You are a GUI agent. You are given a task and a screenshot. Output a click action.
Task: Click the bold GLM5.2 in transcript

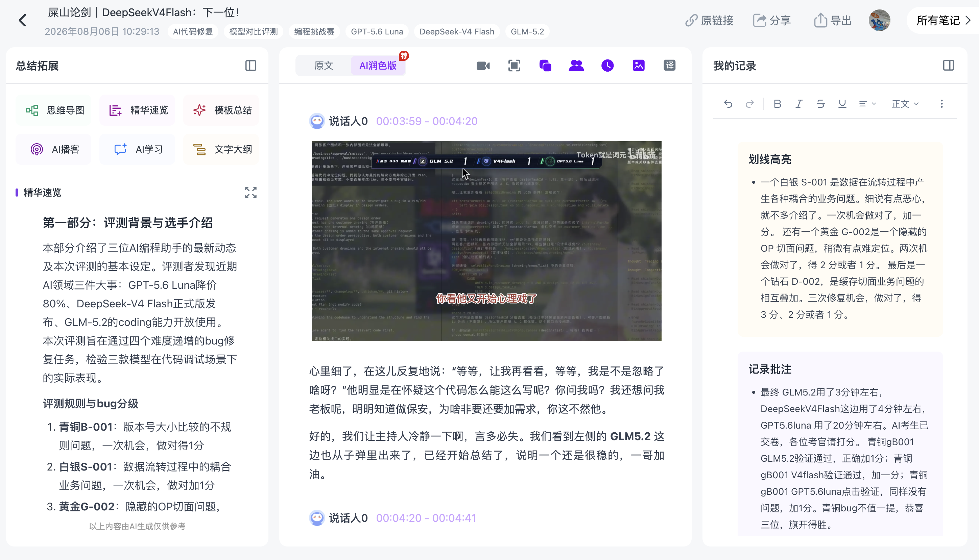point(630,436)
